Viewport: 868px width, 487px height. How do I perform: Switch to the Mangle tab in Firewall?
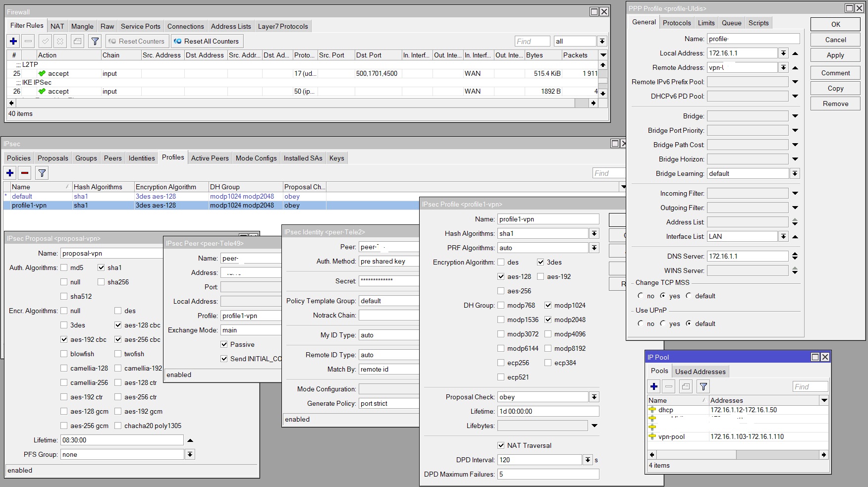point(82,26)
